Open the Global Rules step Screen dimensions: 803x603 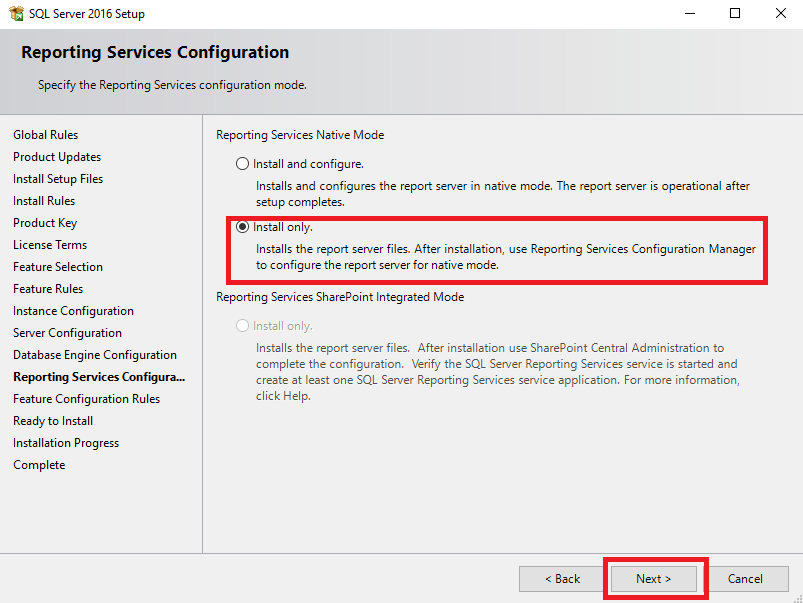click(46, 135)
